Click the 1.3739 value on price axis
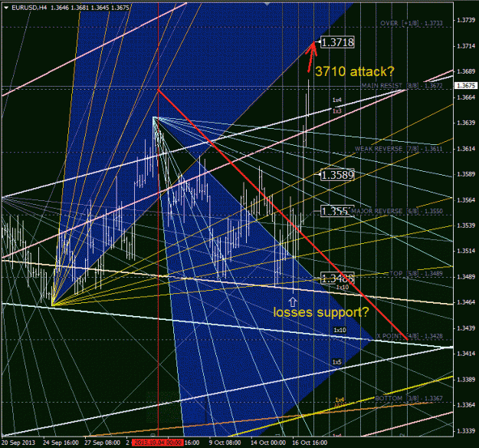 click(466, 20)
